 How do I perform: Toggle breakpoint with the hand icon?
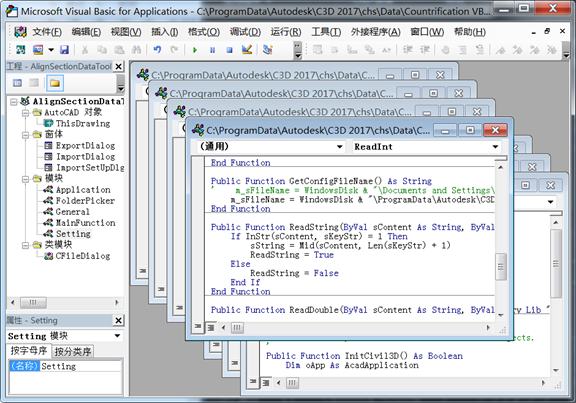tap(445, 49)
